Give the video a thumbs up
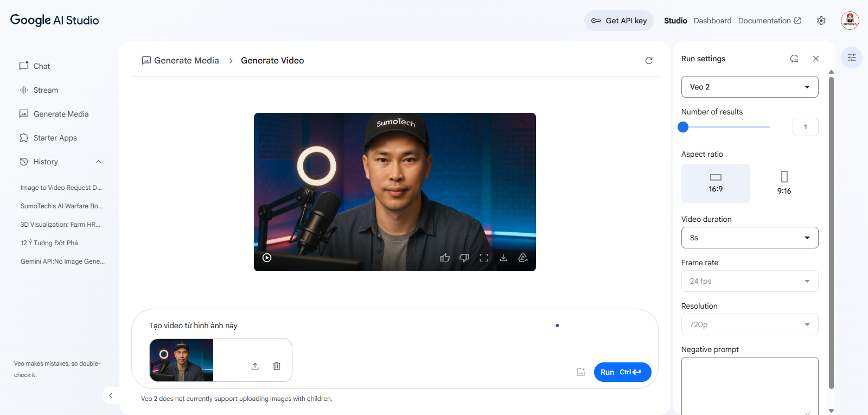 [x=445, y=258]
